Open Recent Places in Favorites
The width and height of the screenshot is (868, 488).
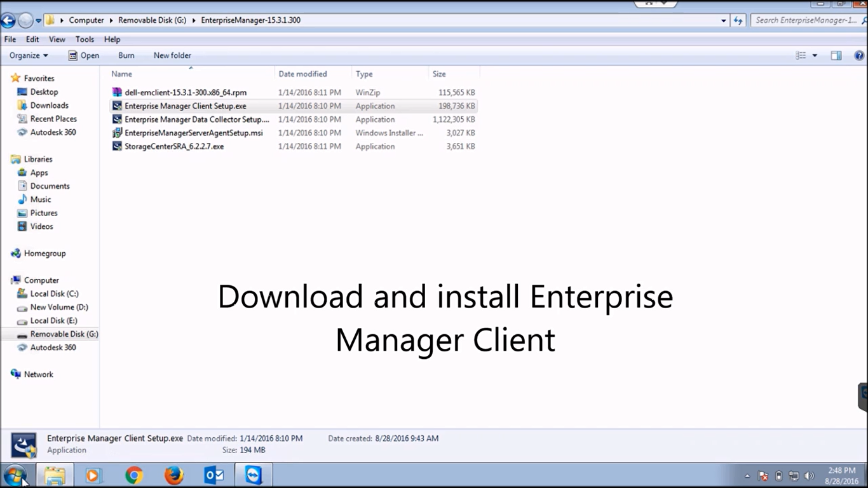click(x=53, y=119)
